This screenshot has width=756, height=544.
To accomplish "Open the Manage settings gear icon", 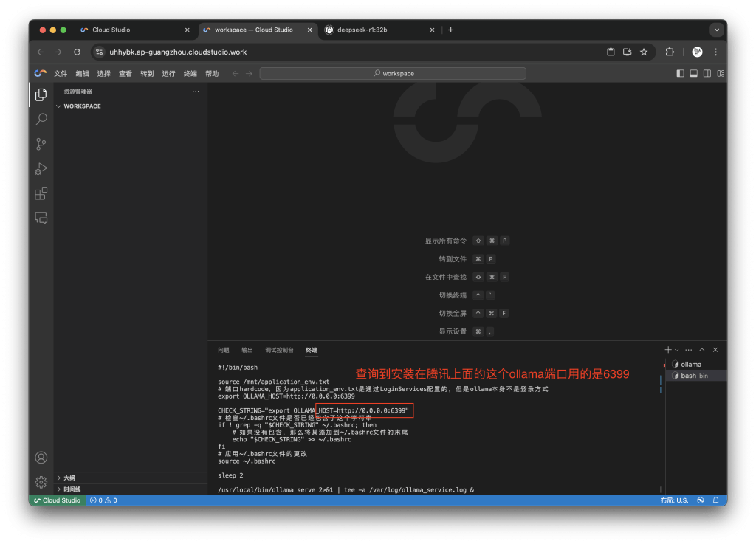I will 41,482.
